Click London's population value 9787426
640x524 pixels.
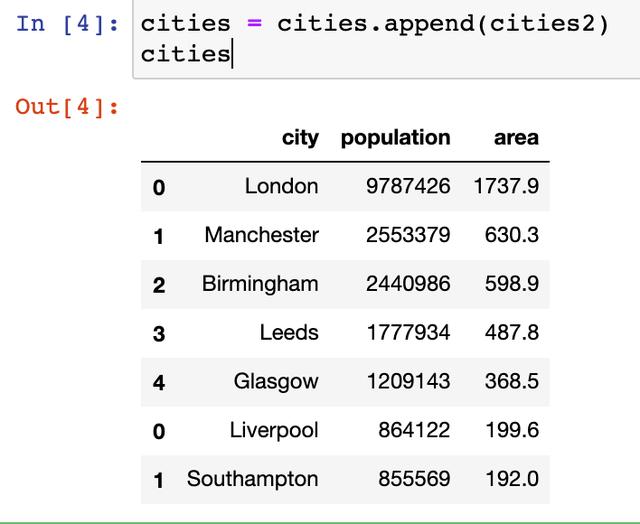[x=408, y=187]
